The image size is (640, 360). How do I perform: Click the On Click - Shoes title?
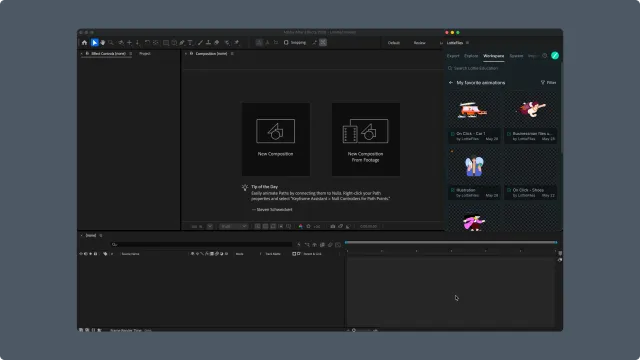tap(528, 190)
